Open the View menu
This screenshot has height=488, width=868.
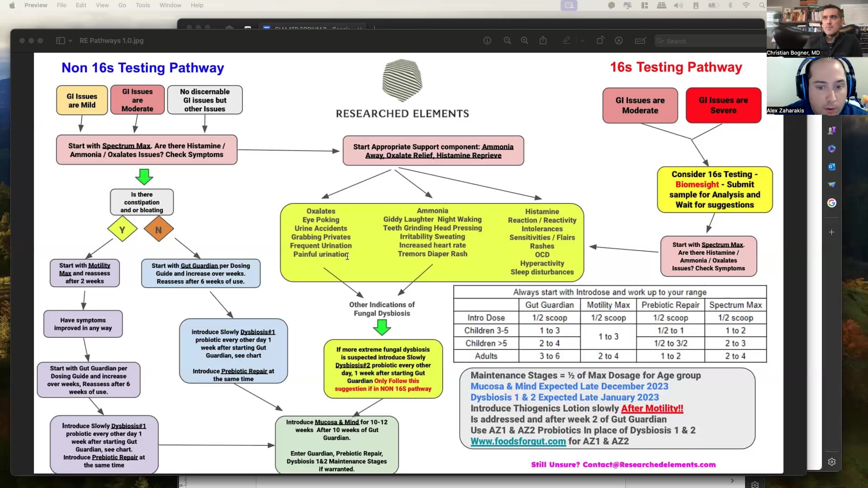(x=102, y=5)
